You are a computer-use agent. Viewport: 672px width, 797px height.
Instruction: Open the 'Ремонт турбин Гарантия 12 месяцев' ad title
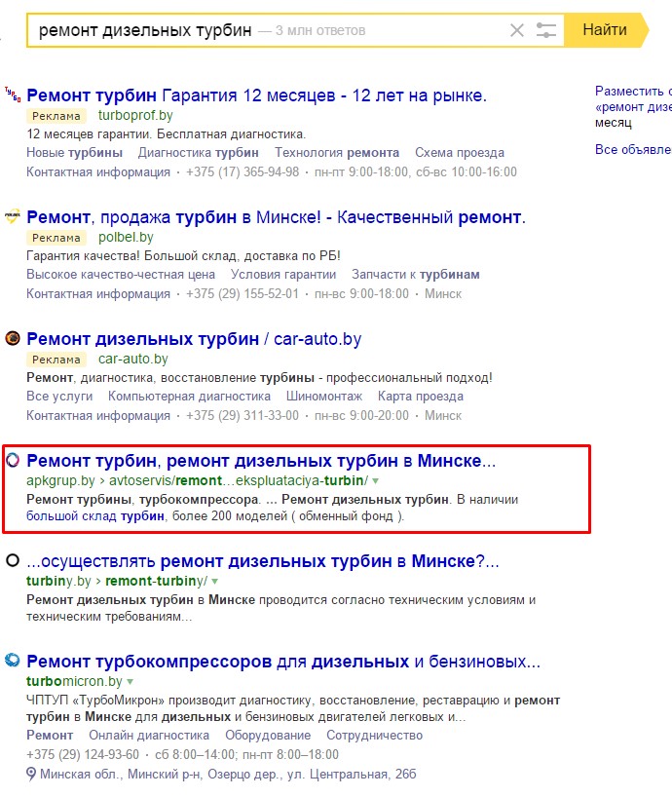click(256, 95)
